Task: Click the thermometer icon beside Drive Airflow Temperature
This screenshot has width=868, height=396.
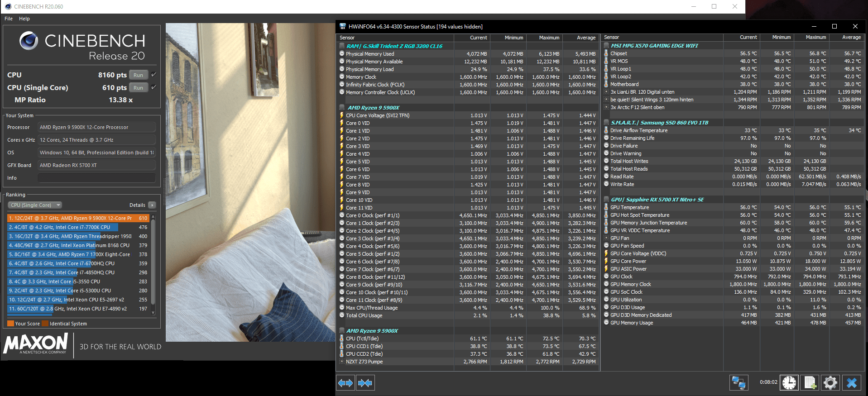Action: 606,130
